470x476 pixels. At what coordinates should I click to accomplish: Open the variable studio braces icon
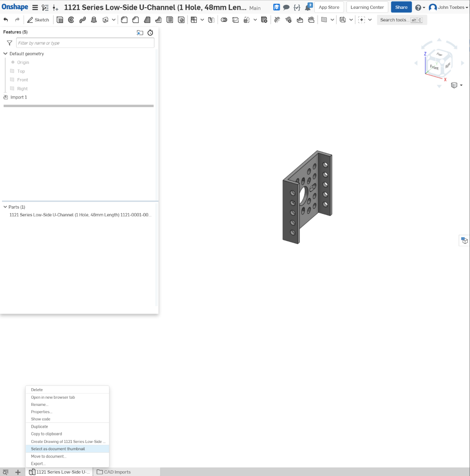coord(297,7)
